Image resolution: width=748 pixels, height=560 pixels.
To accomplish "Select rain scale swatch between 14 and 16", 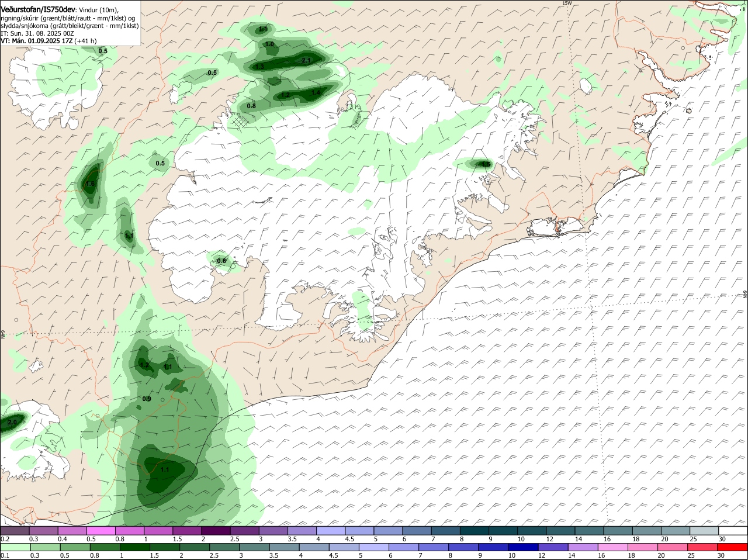I will point(582,547).
